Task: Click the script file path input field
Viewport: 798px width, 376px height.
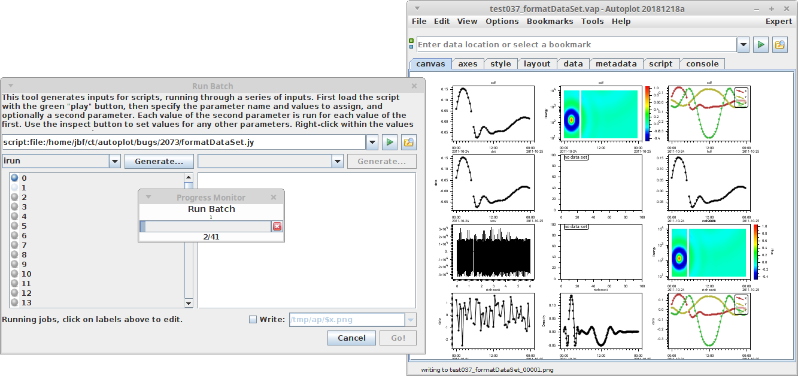Action: pos(183,142)
